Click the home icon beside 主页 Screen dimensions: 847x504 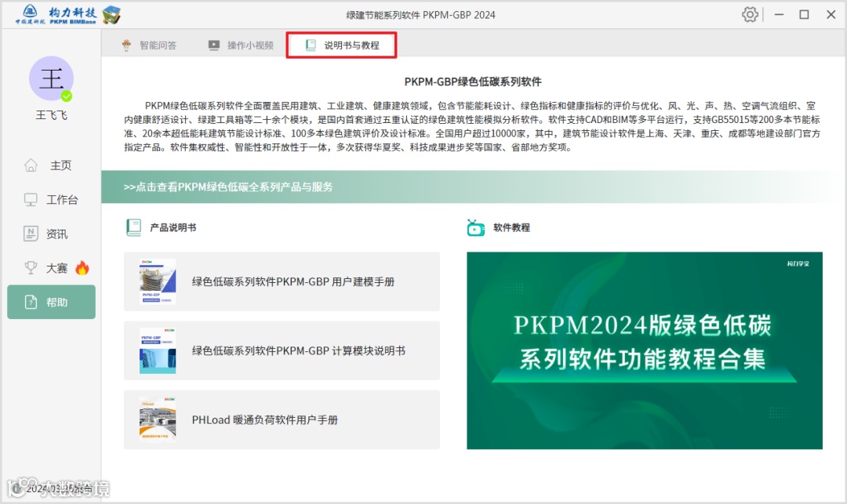(x=31, y=165)
